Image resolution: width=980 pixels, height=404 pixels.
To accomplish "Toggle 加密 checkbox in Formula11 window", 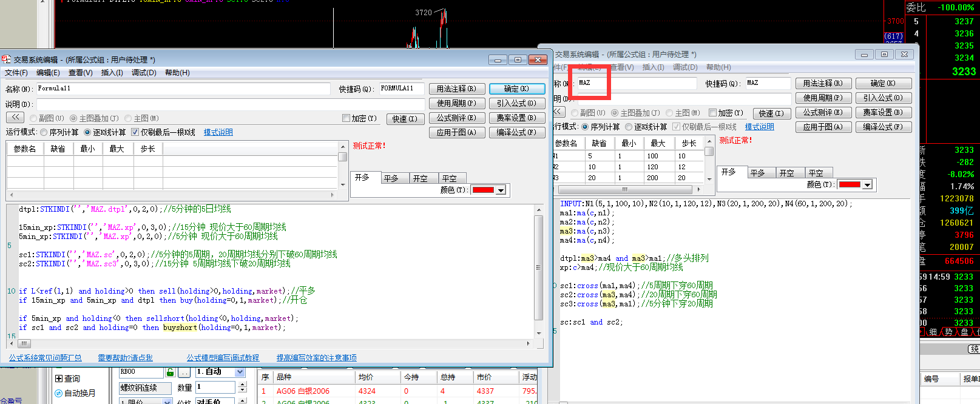I will click(x=346, y=118).
